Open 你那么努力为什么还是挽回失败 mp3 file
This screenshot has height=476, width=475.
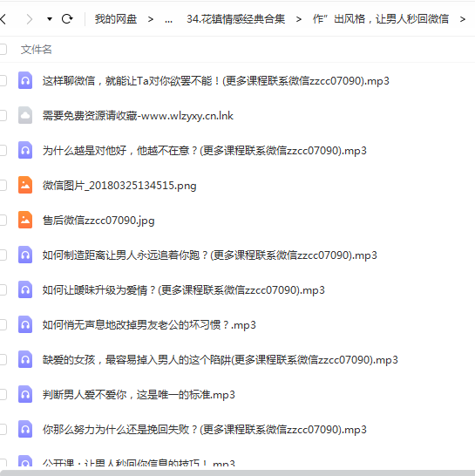point(204,430)
